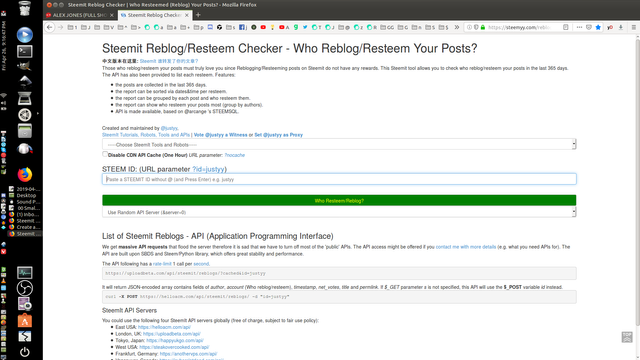Open bookmark folder labeled 1
640x360 pixels.
point(73,27)
